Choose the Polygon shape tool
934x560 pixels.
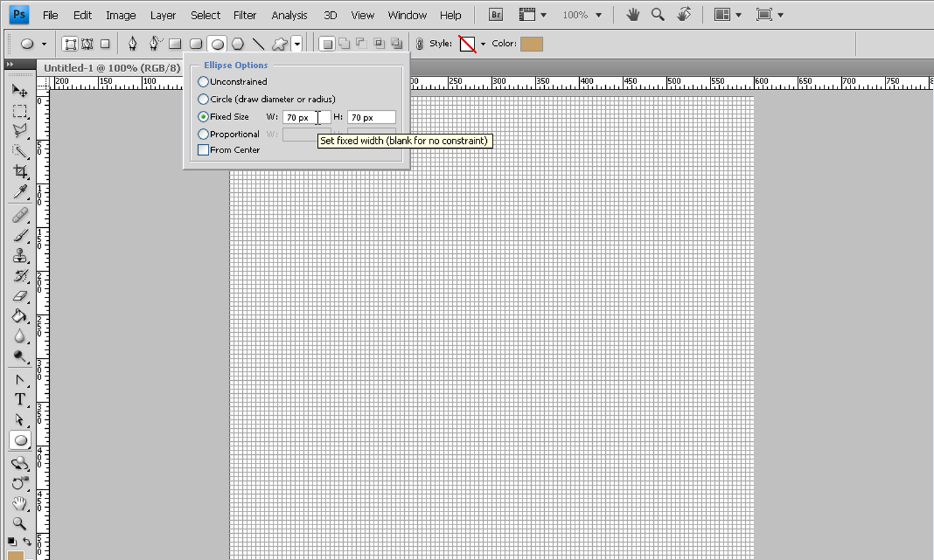pyautogui.click(x=238, y=44)
